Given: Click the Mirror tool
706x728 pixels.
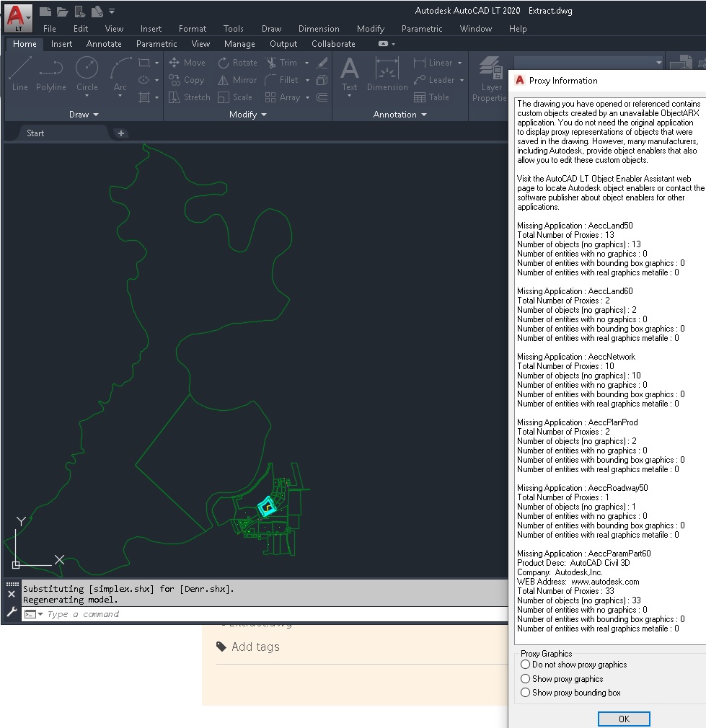Looking at the screenshot, I should pos(237,80).
